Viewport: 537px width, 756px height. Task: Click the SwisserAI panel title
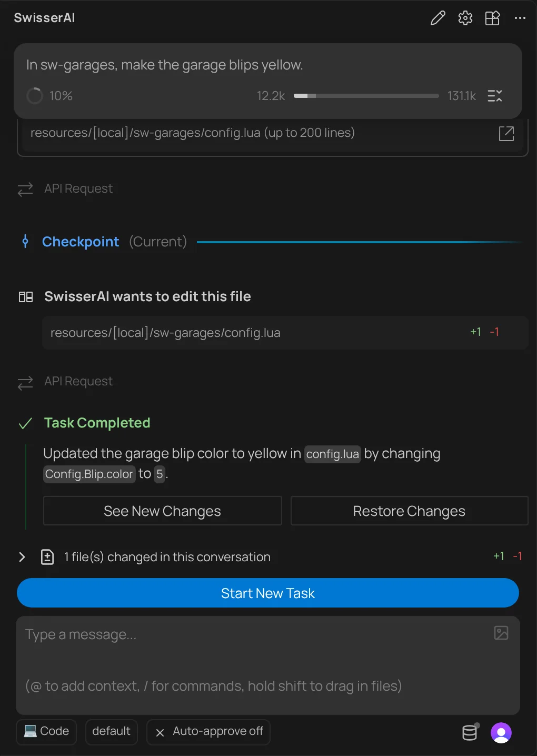(x=44, y=18)
